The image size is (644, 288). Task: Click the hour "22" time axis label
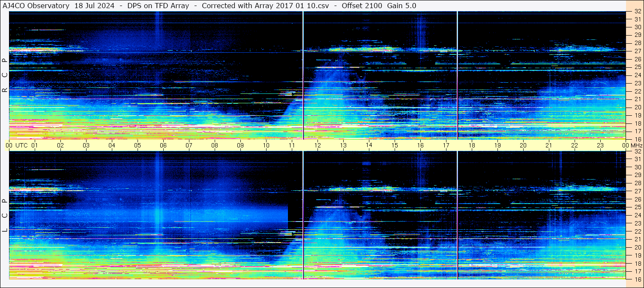click(575, 145)
